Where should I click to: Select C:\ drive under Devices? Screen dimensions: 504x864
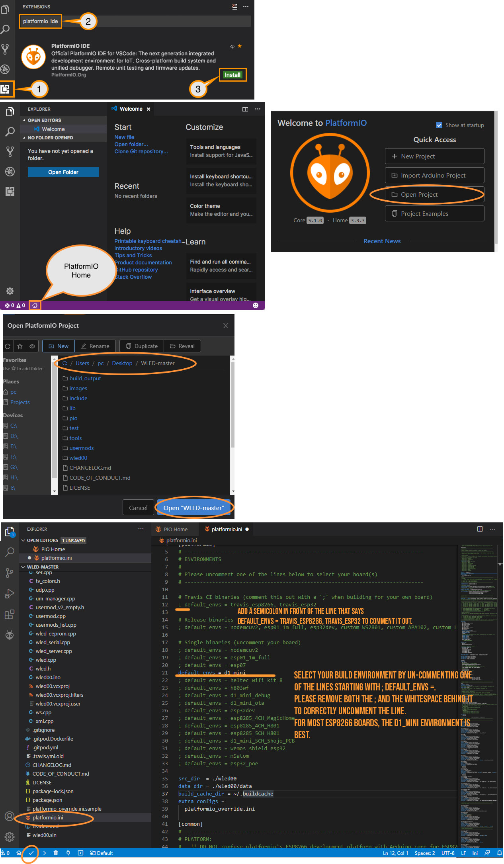coord(14,426)
